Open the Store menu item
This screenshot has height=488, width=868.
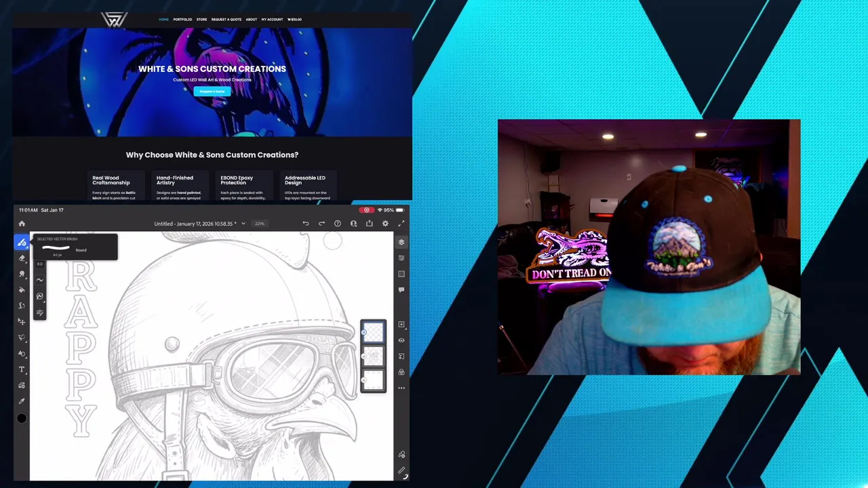coord(201,19)
